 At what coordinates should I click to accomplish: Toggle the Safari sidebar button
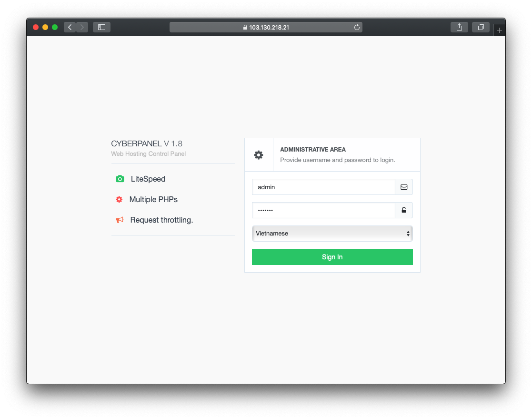point(101,27)
